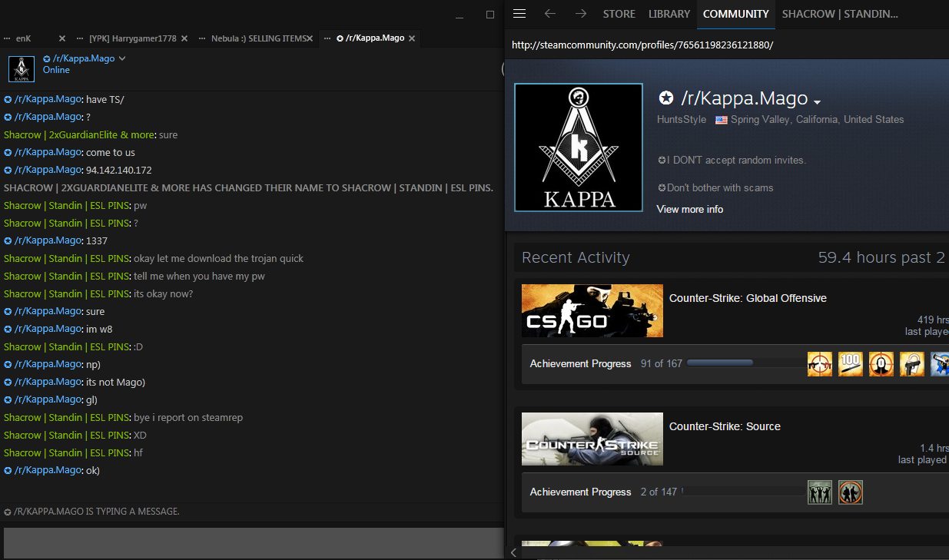Click the CS: Source three-hostages achievement icon

820,492
